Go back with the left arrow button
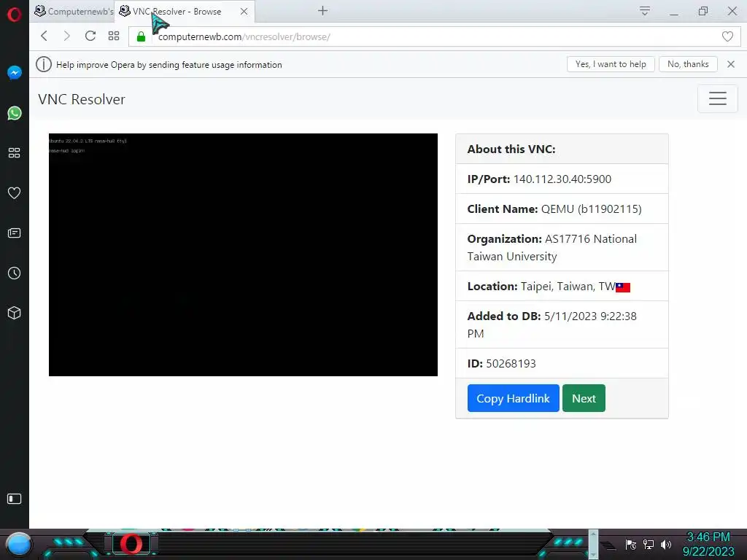The image size is (747, 560). (44, 36)
